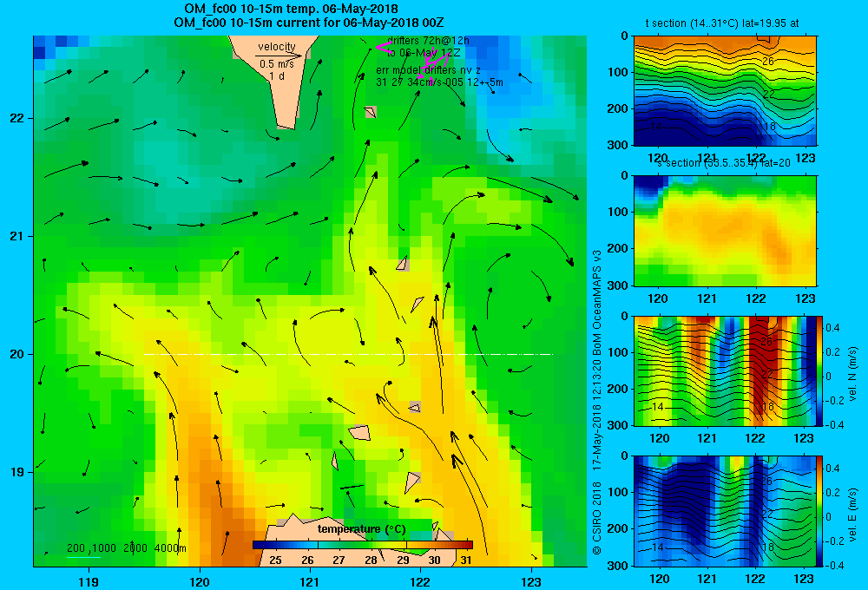Click the 'velocity' scale label
Image resolution: width=868 pixels, height=590 pixels.
coord(277,47)
